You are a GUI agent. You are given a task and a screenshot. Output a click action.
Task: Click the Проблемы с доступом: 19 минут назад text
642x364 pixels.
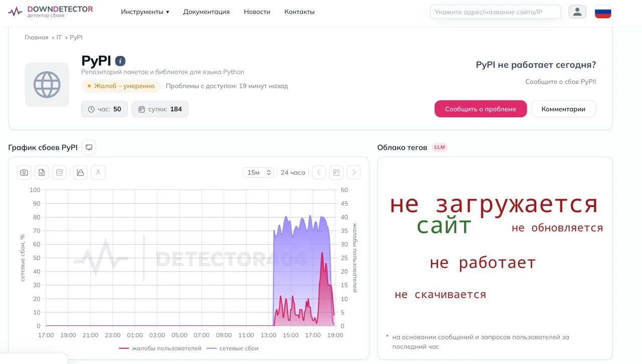(x=227, y=86)
